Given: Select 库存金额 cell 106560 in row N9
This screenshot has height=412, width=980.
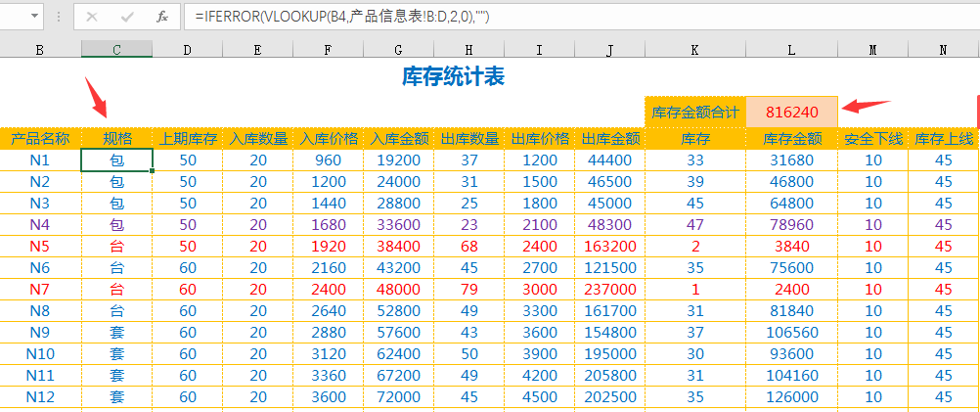Looking at the screenshot, I should click(792, 332).
